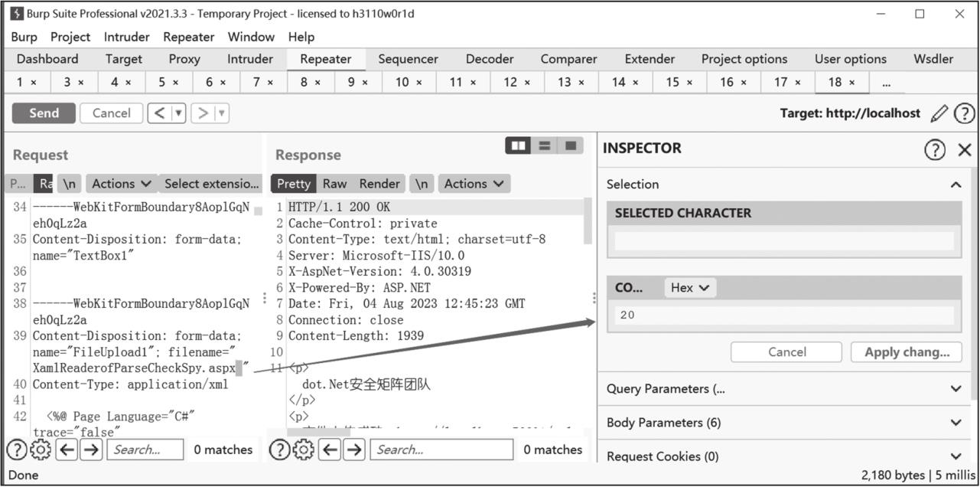Image resolution: width=980 pixels, height=487 pixels.
Task: Open the Burp menu
Action: point(24,37)
